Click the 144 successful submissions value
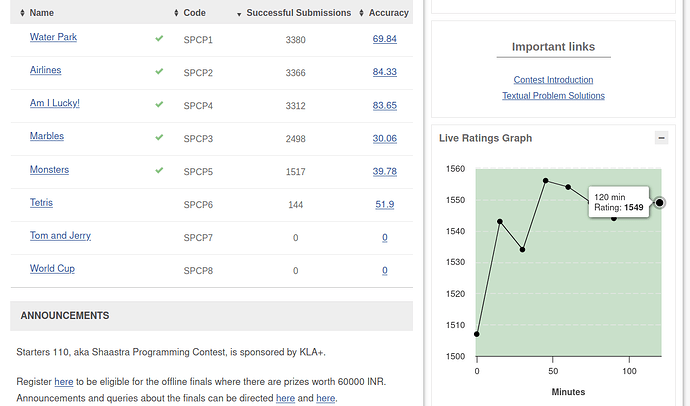 (x=295, y=205)
